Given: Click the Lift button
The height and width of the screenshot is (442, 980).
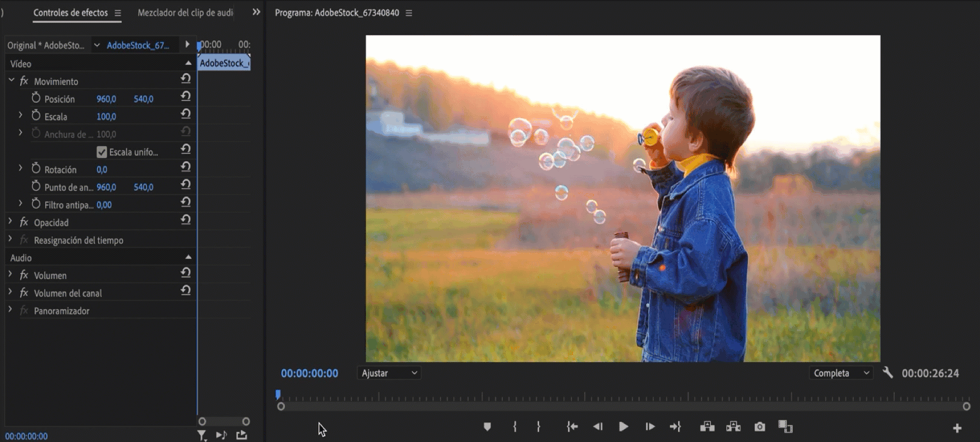Looking at the screenshot, I should point(707,427).
